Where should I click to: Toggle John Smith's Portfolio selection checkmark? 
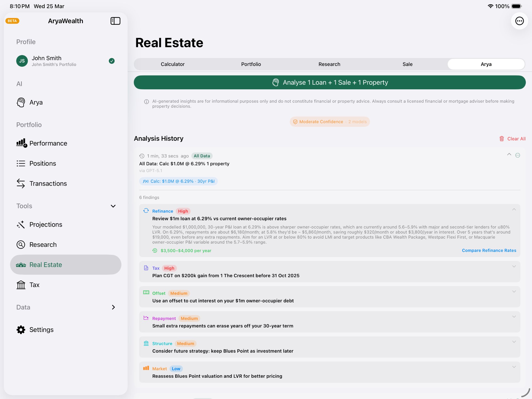pyautogui.click(x=112, y=61)
